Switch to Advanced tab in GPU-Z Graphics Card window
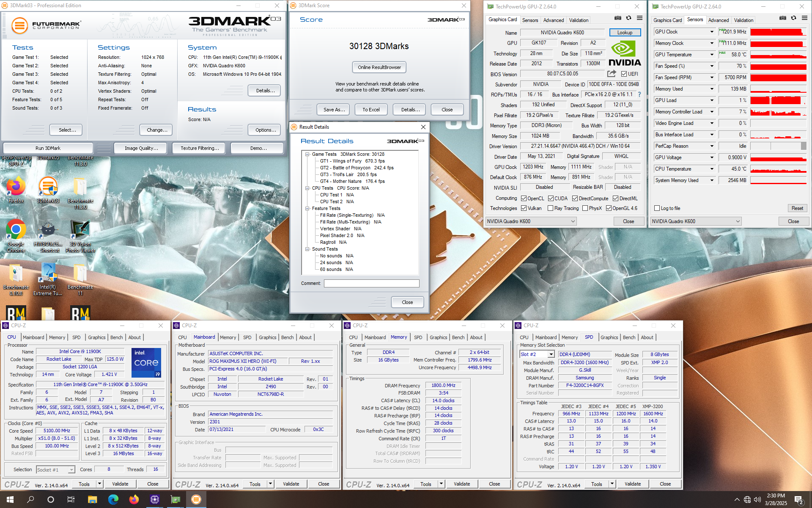 click(554, 20)
